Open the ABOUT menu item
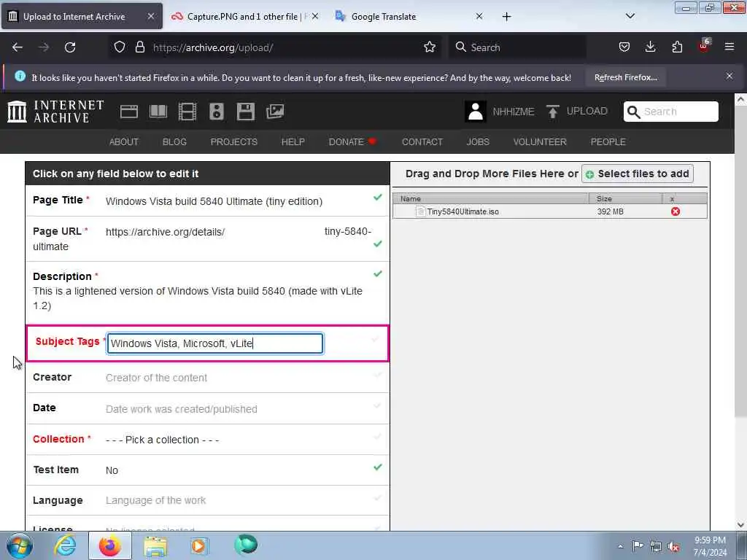This screenshot has width=747, height=560. (x=124, y=142)
